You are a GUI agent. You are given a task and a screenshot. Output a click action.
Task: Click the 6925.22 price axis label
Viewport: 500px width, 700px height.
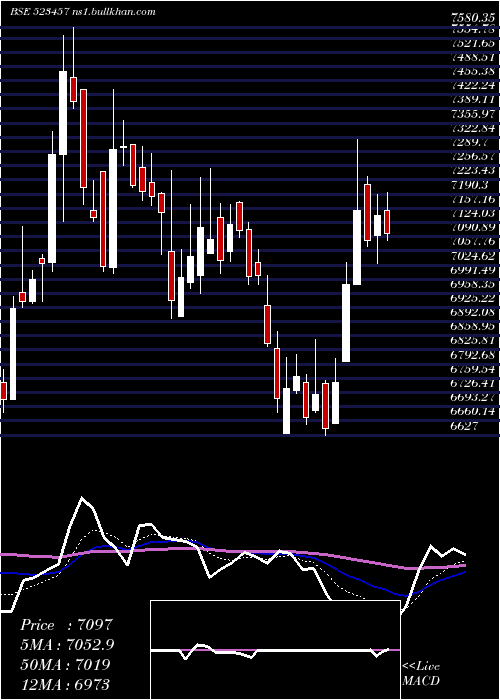(x=473, y=298)
